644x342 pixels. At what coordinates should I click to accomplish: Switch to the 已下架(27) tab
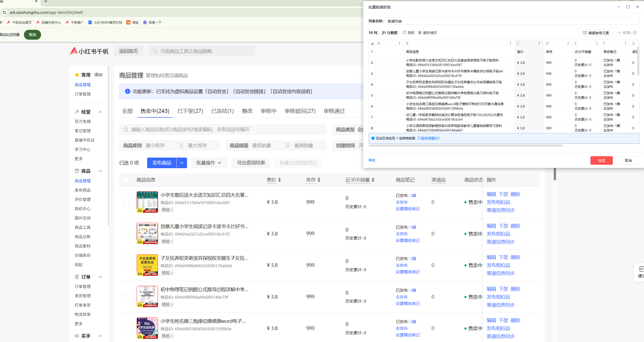[x=190, y=111]
